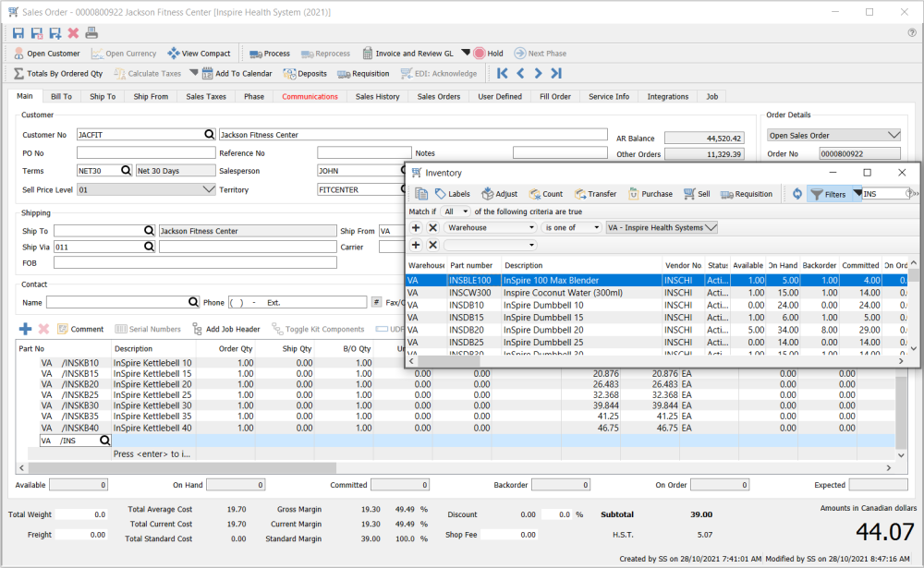This screenshot has width=924, height=568.
Task: Click the Refresh icon in Inventory window
Action: [x=796, y=194]
